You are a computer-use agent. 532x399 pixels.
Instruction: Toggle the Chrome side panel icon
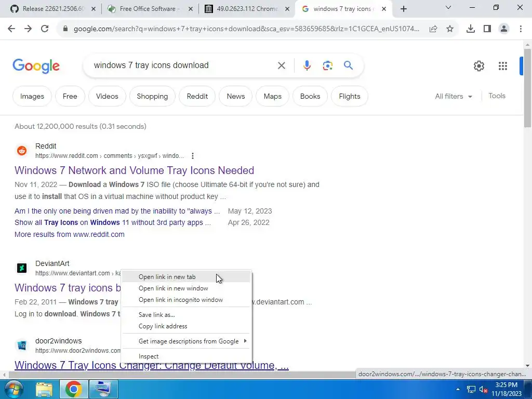coord(487,29)
